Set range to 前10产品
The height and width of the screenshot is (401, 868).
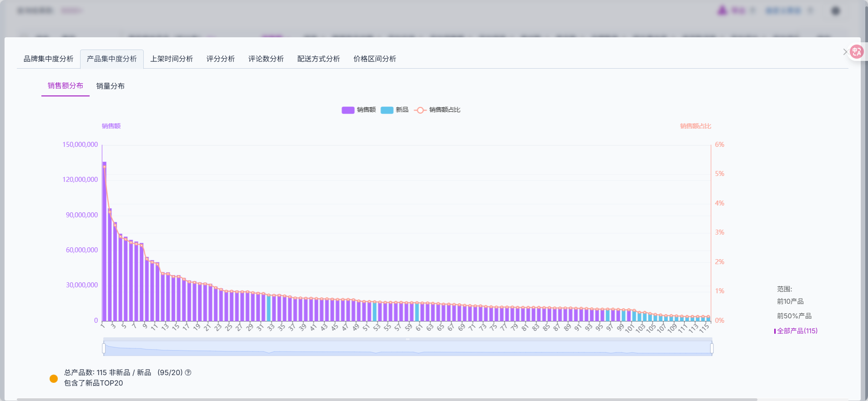click(790, 301)
